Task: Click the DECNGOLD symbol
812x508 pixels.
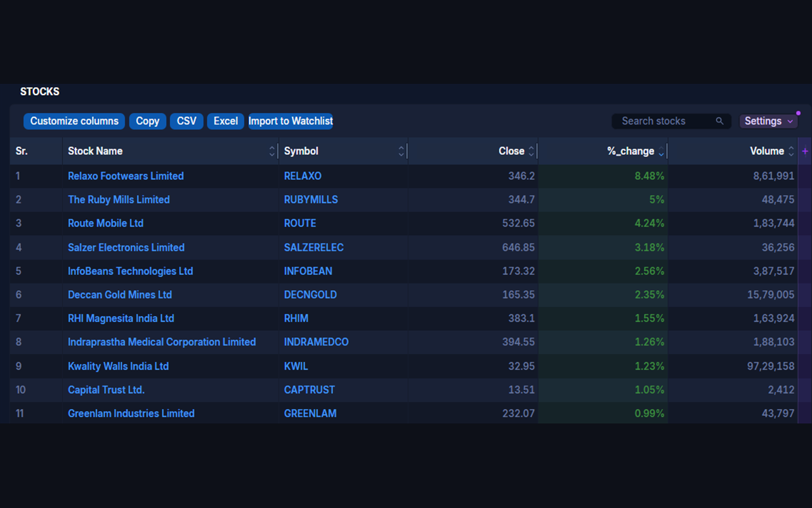Action: tap(310, 295)
